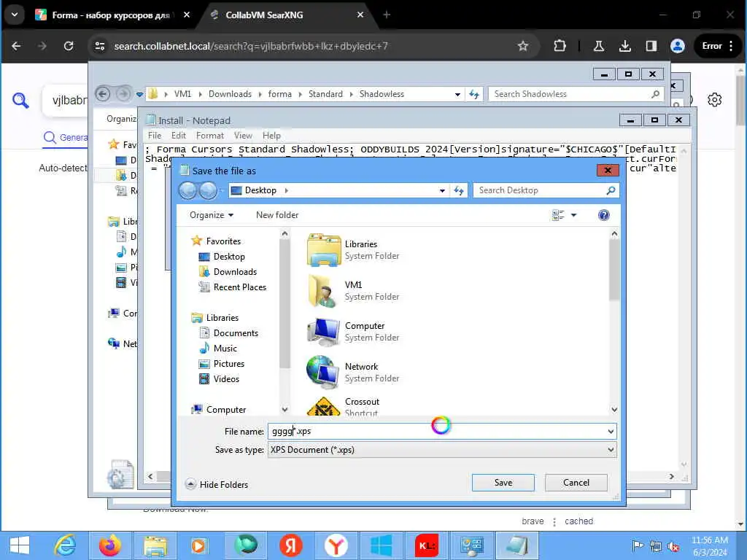Launch Firefox from taskbar
747x560 pixels.
point(110,545)
